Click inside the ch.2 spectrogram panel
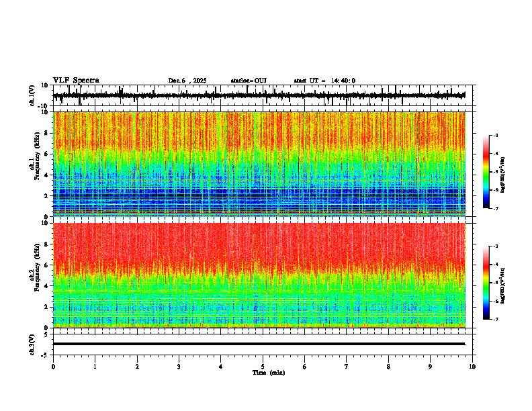The width and height of the screenshot is (532, 411). click(259, 275)
